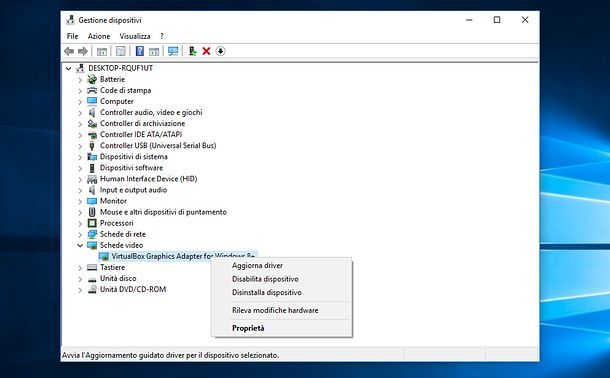Close the Gestione dispositivi window
Screen dimensions: 610x378
(x=525, y=20)
